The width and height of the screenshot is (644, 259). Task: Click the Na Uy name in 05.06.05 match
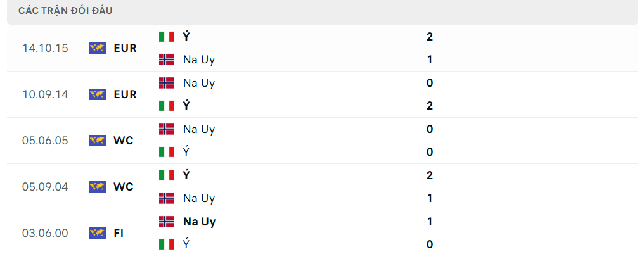point(199,130)
